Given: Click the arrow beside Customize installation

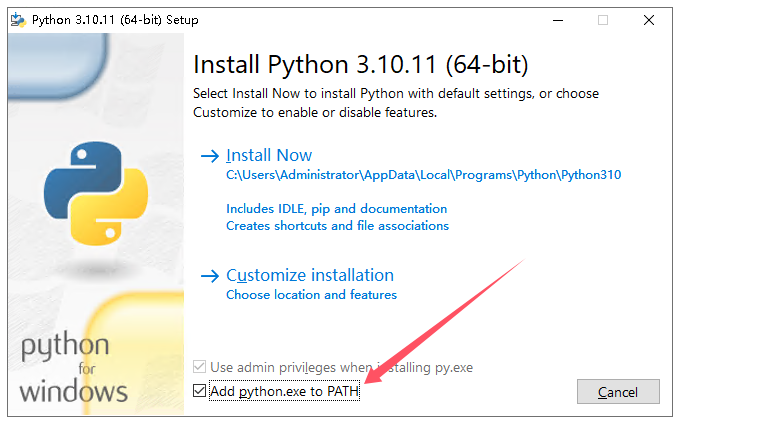Looking at the screenshot, I should click(x=210, y=276).
